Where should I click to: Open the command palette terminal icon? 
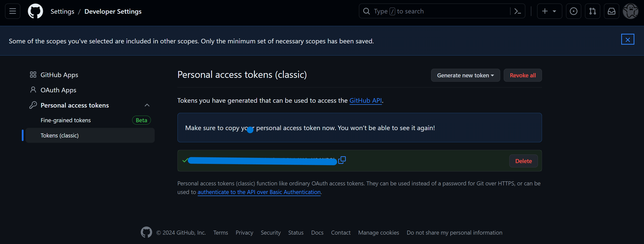[517, 11]
